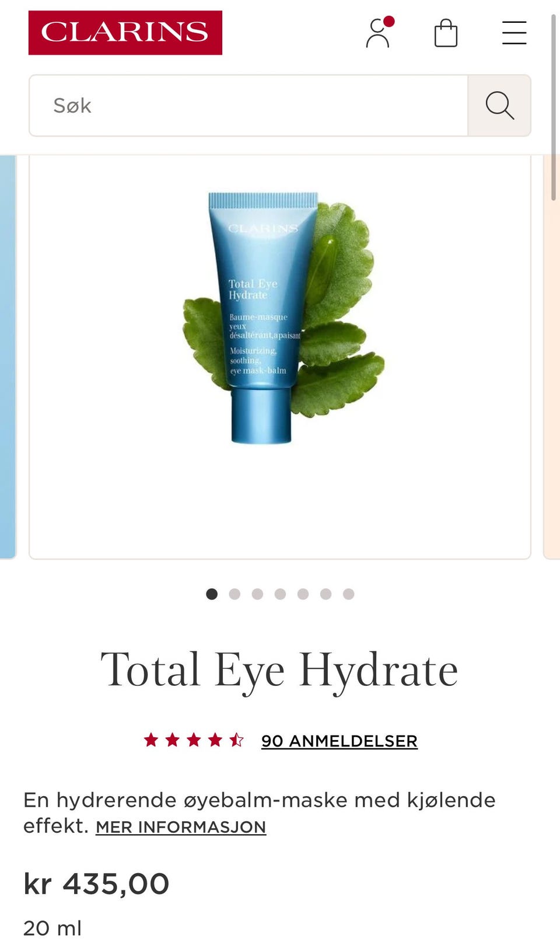Show the previous blue image at left edge
Viewport: 560px width, 952px height.
coord(8,357)
